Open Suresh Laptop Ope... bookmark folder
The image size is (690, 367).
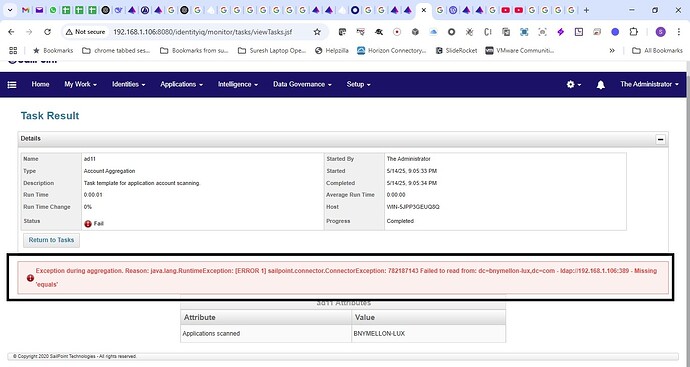(x=272, y=51)
